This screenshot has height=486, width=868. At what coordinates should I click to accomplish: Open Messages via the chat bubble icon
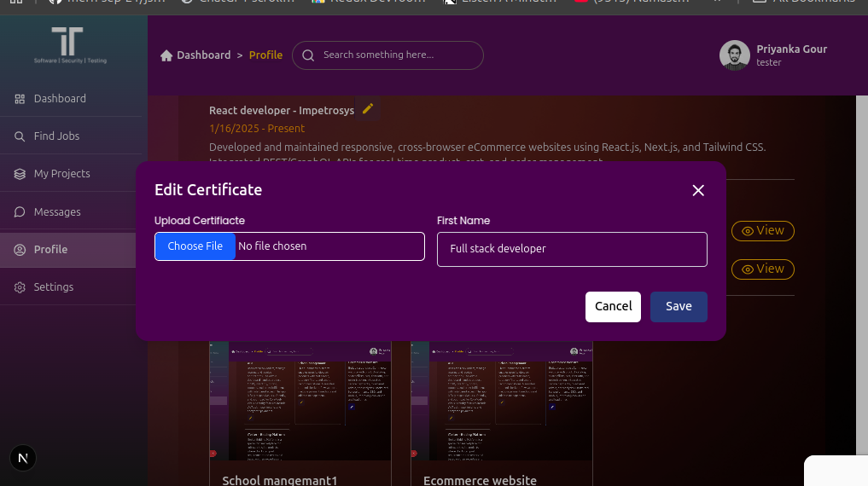click(20, 212)
